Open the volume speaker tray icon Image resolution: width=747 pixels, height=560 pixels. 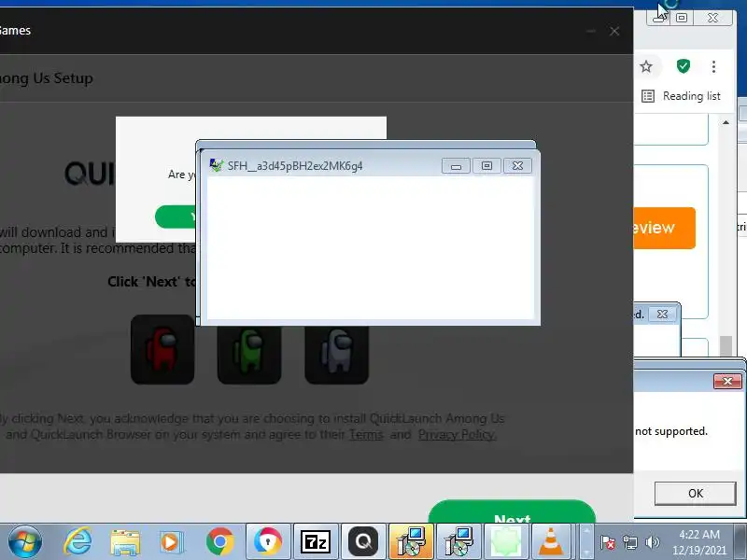coord(652,542)
